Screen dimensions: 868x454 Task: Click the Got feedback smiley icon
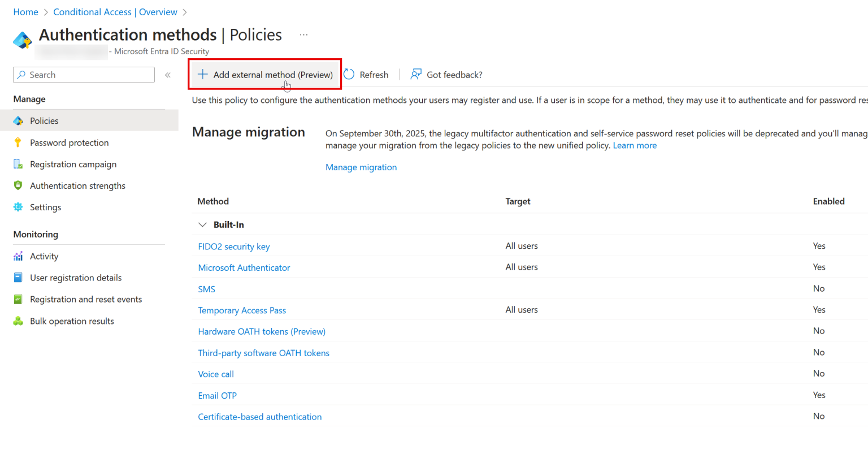coord(416,74)
